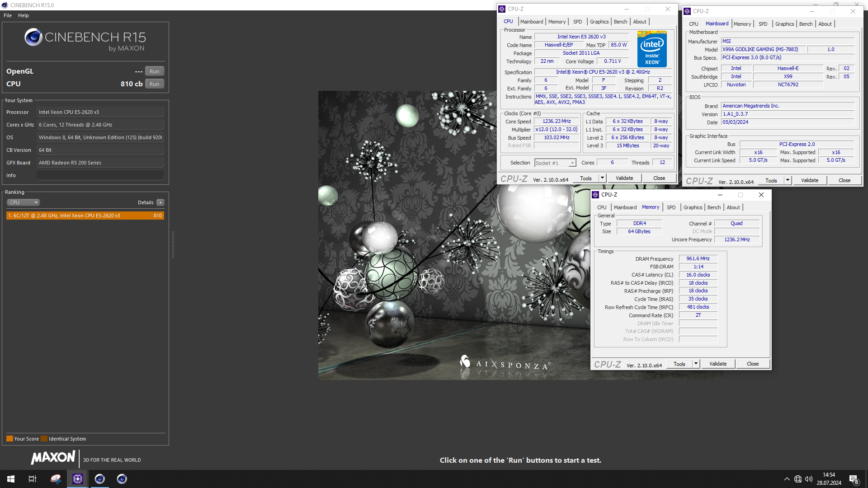The image size is (868, 488).
Task: Click the Core Speed value 1236.23 MHz
Action: [x=557, y=121]
